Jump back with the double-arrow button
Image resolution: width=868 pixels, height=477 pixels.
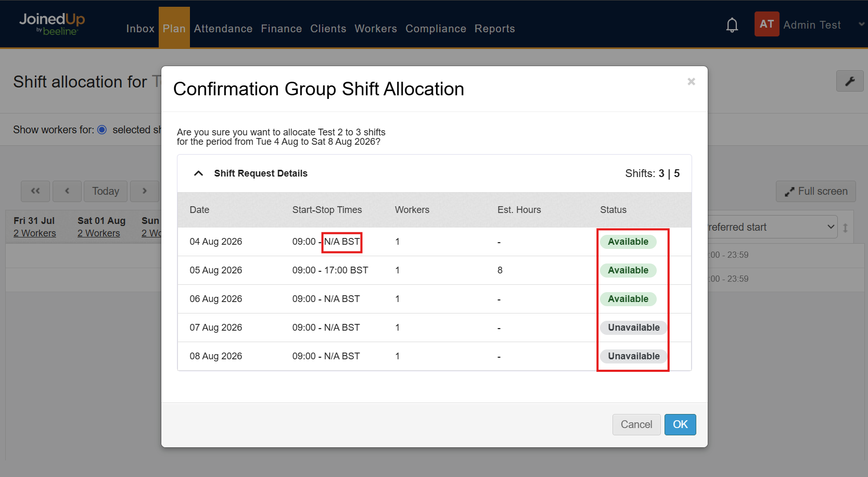pyautogui.click(x=35, y=191)
